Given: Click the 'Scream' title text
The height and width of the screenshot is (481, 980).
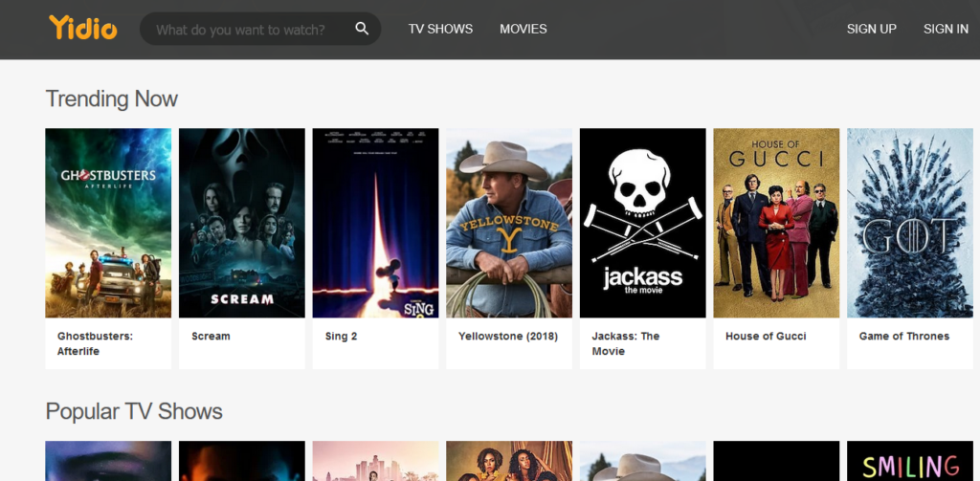Looking at the screenshot, I should click(211, 336).
